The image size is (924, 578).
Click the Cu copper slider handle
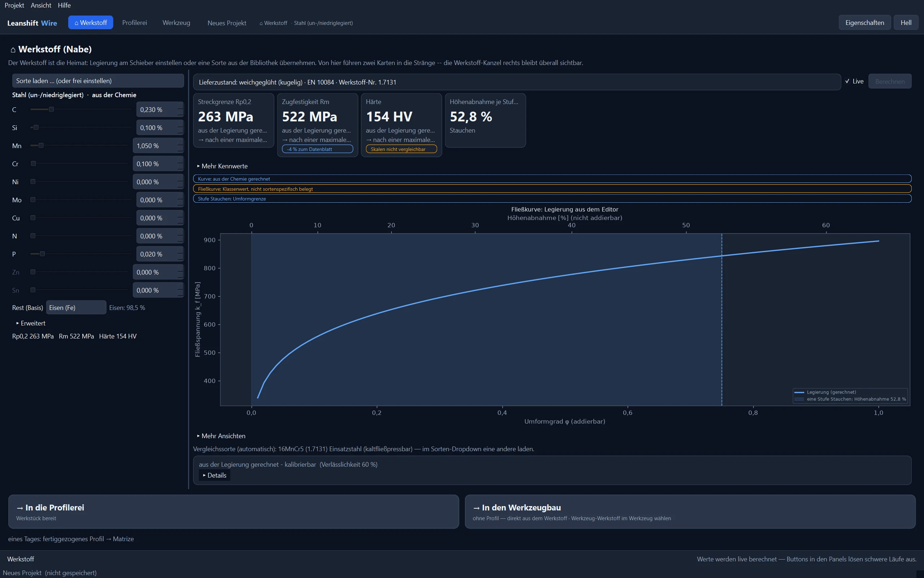point(33,217)
